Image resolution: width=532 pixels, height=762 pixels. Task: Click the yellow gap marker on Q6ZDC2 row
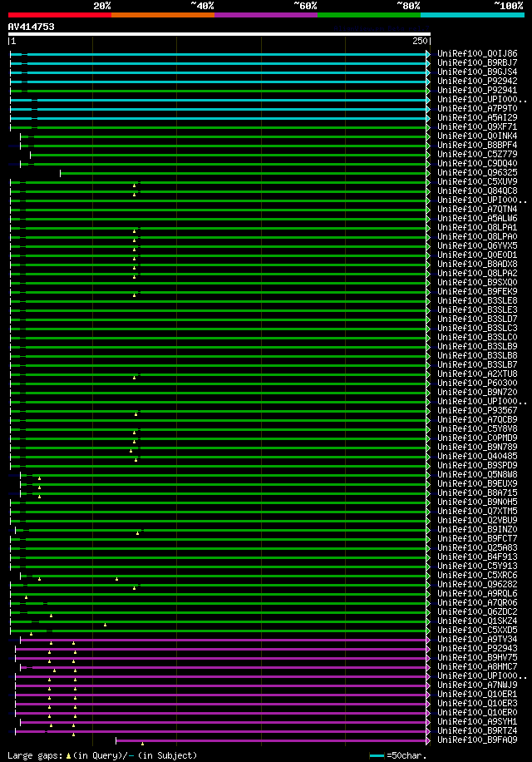[x=51, y=616]
